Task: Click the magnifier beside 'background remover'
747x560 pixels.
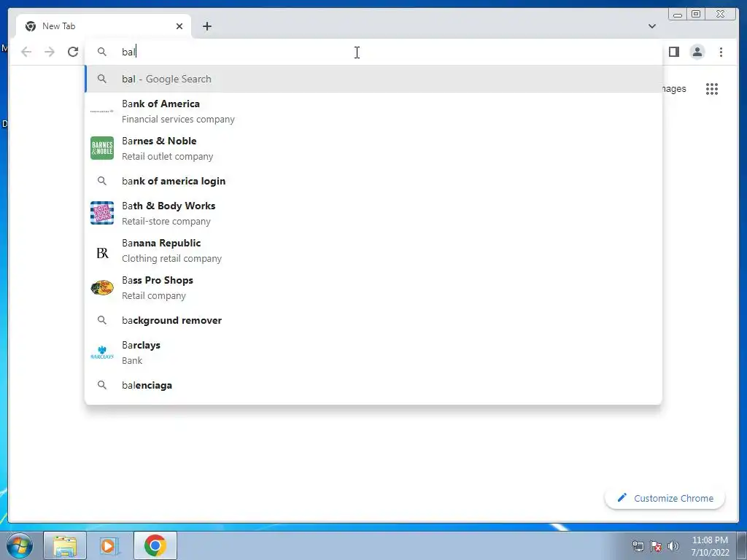Action: pos(102,320)
